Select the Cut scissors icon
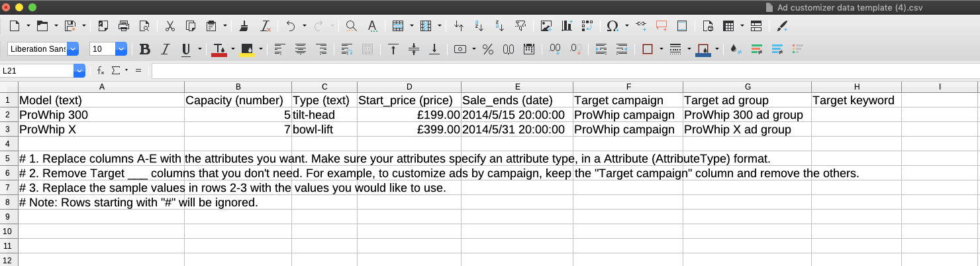 pyautogui.click(x=170, y=26)
